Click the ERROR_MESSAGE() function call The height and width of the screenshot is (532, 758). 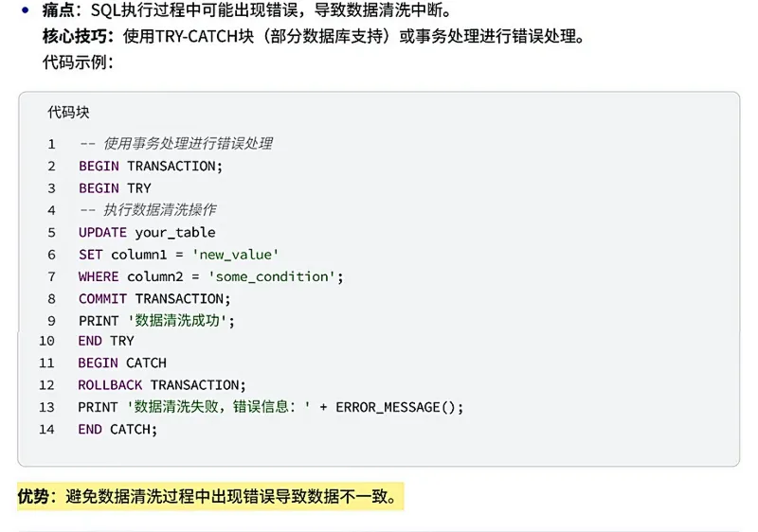[399, 407]
